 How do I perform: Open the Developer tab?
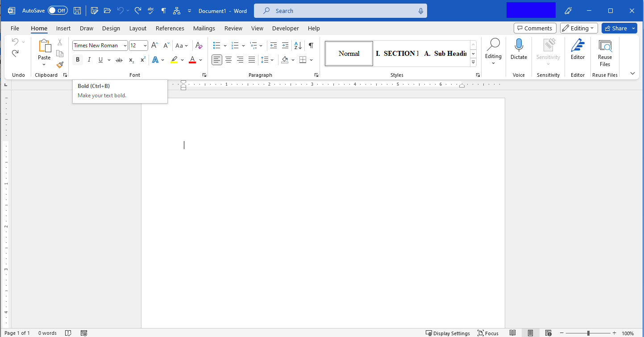[x=286, y=28]
